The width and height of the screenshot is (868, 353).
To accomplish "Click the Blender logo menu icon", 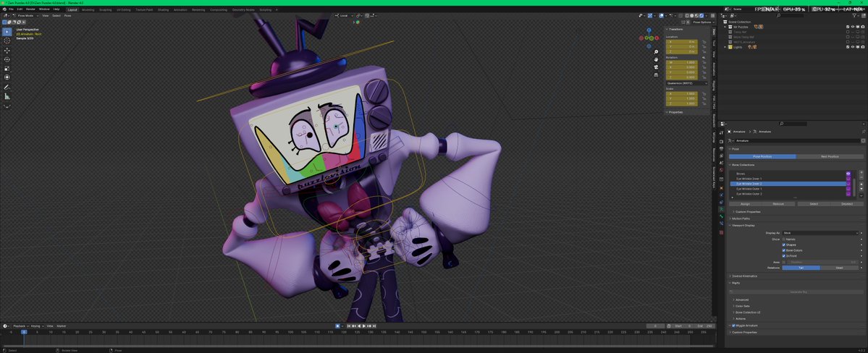I will (4, 9).
